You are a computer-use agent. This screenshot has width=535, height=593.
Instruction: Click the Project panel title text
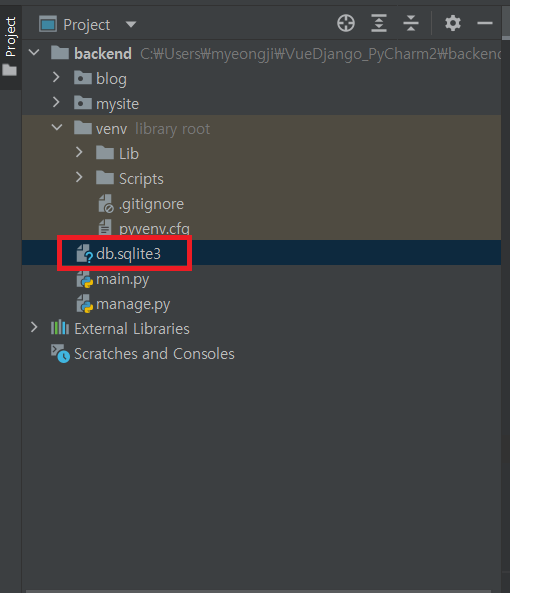point(87,25)
